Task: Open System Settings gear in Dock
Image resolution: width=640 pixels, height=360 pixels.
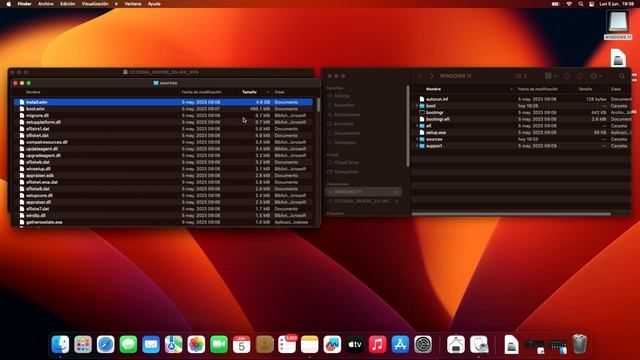Action: (423, 344)
